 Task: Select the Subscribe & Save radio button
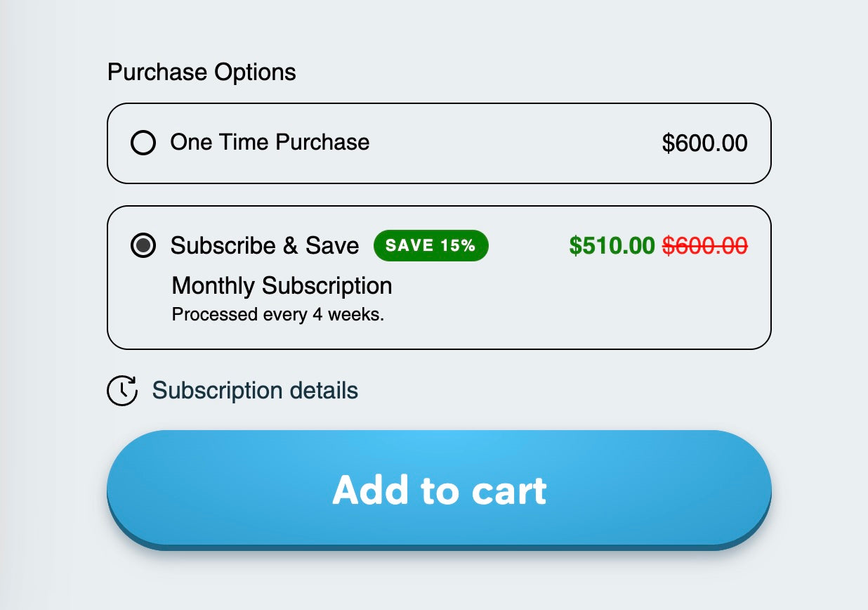coord(143,246)
